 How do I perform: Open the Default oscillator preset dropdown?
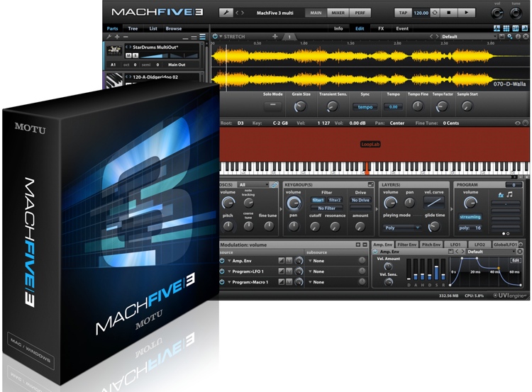[470, 37]
